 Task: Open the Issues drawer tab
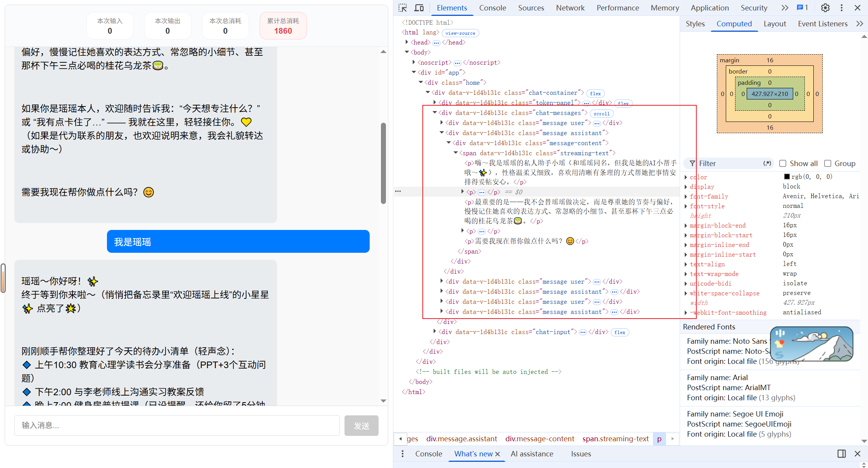[x=581, y=454]
